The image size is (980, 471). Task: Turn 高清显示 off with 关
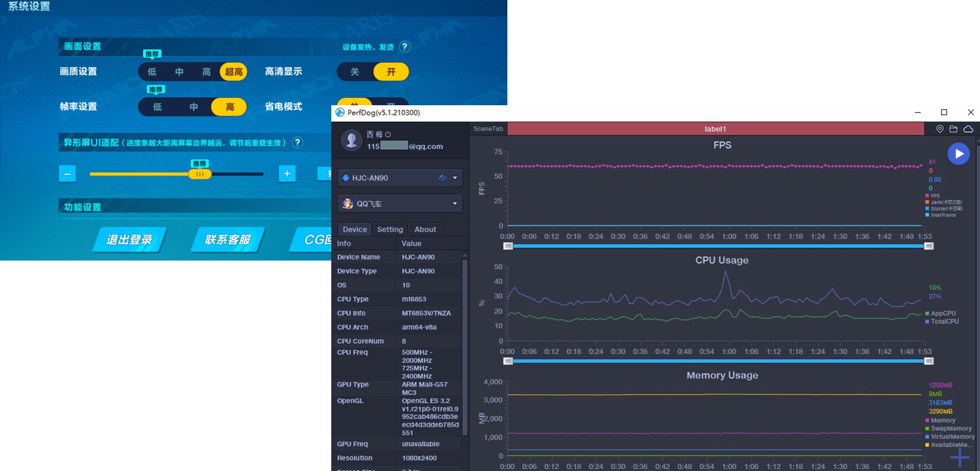pyautogui.click(x=355, y=72)
